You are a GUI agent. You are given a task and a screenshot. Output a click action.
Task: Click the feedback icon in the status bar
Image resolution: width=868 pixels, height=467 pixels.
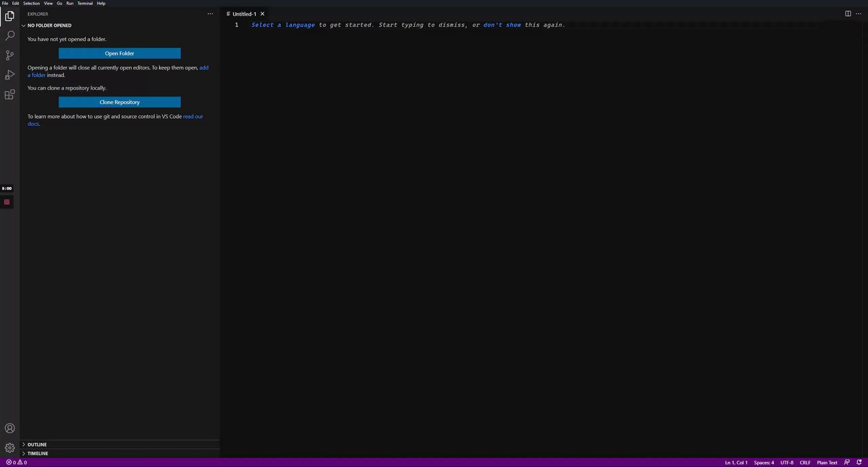847,462
